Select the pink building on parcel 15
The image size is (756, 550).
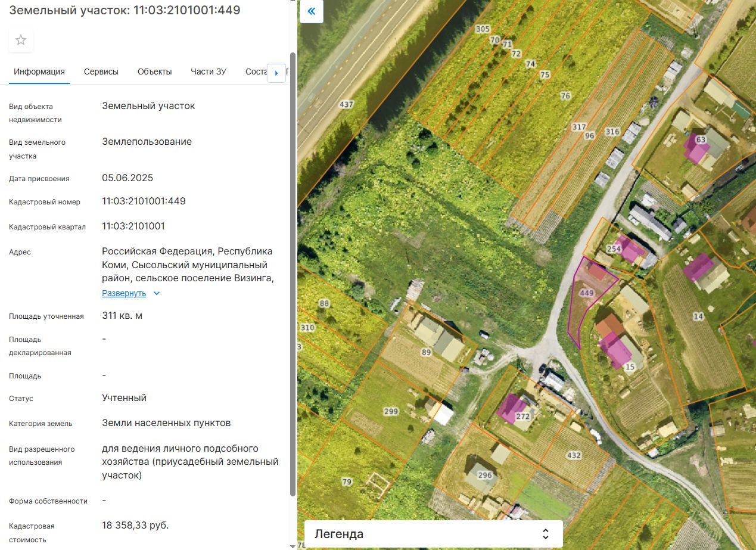(615, 351)
